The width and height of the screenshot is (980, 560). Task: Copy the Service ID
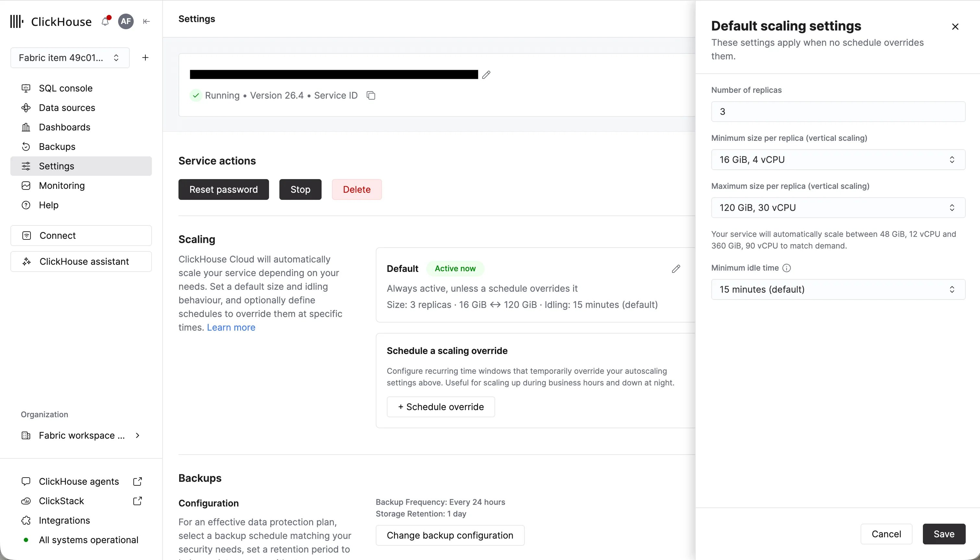click(x=371, y=95)
